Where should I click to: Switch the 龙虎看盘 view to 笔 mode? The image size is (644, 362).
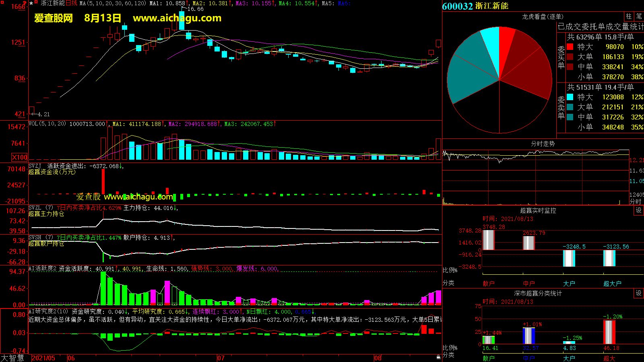[639, 16]
